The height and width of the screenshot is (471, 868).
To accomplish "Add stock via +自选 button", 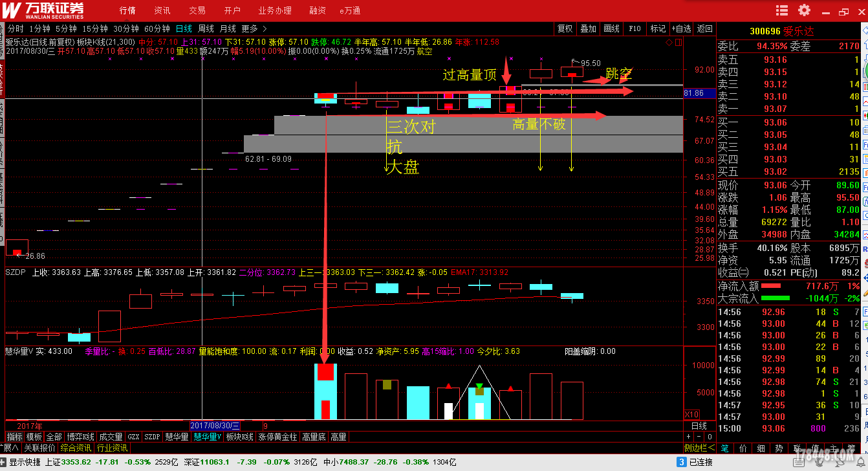I will (681, 28).
